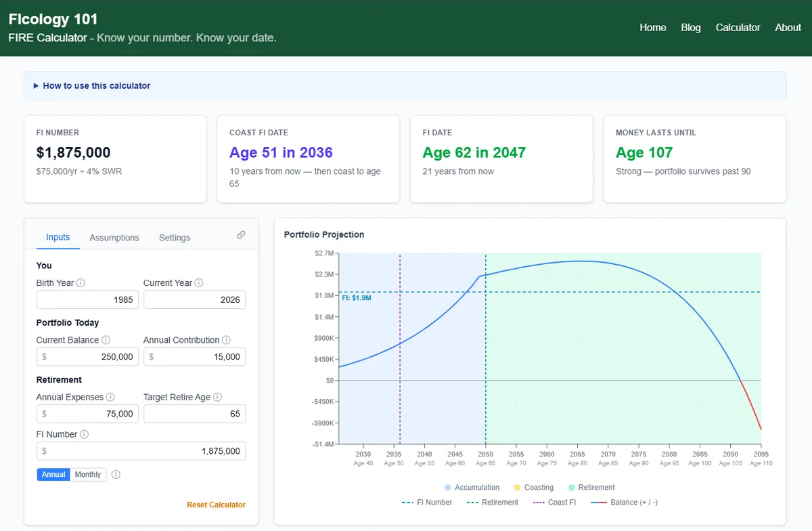Viewport: 812px width, 531px height.
Task: Switch expenses to Monthly mode
Action: pos(88,475)
